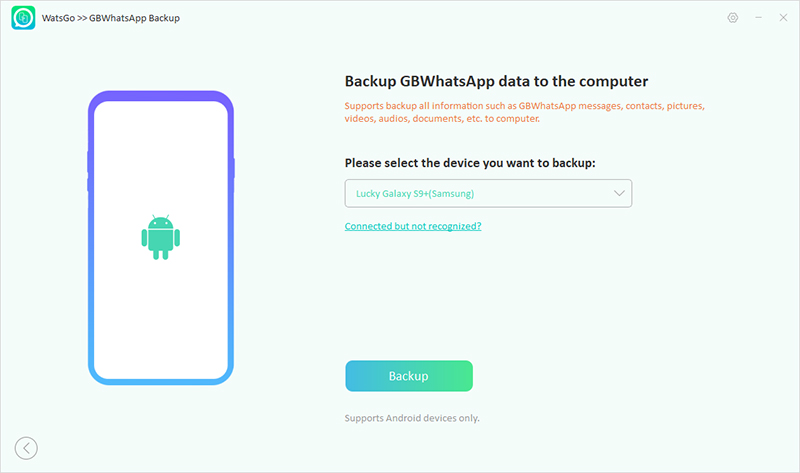The width and height of the screenshot is (800, 473).
Task: Open the settings gear in title bar
Action: pyautogui.click(x=733, y=19)
